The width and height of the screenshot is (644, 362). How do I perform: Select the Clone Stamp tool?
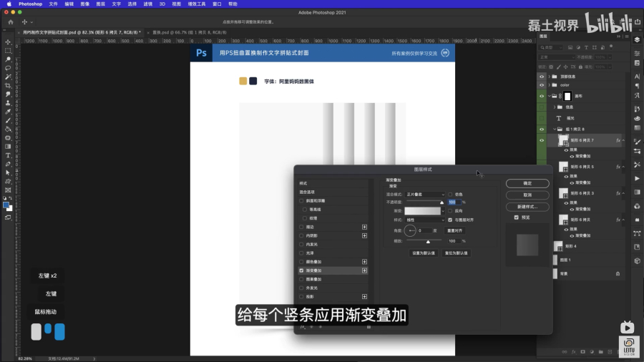(x=8, y=103)
